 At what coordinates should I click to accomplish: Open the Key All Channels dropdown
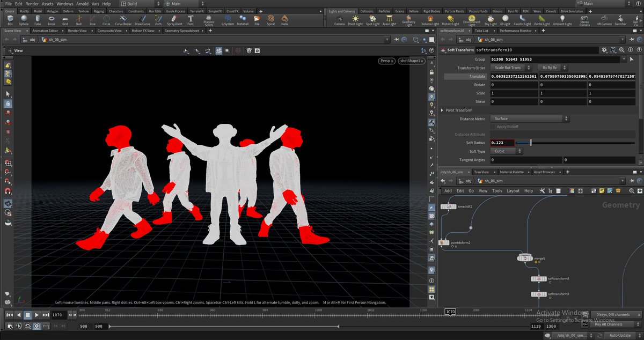616,324
